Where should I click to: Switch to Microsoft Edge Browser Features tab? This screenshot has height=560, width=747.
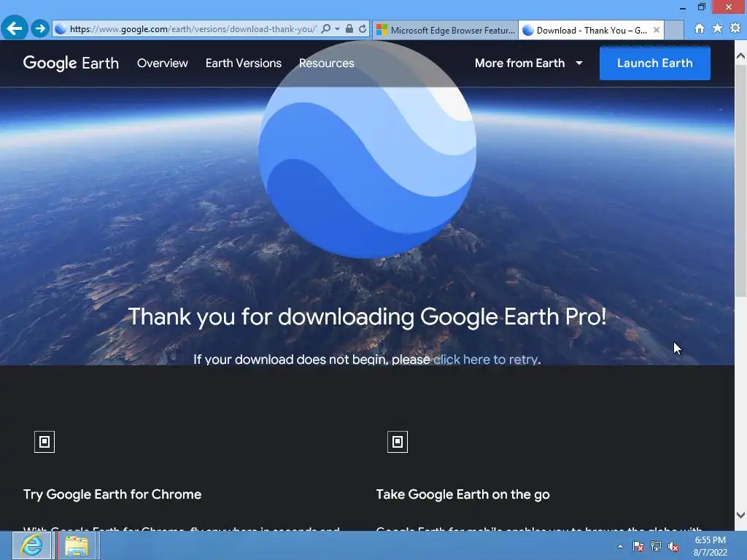tap(446, 30)
